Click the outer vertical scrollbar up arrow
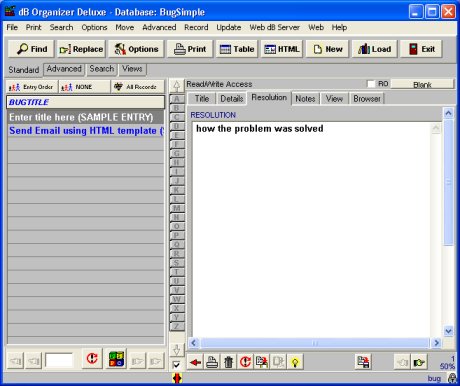460x386 pixels. tap(449, 113)
